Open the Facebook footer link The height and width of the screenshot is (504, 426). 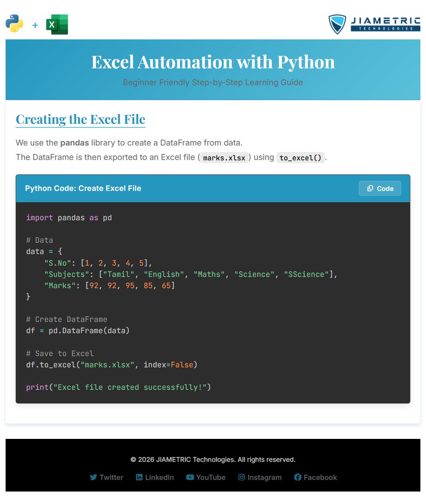click(316, 478)
